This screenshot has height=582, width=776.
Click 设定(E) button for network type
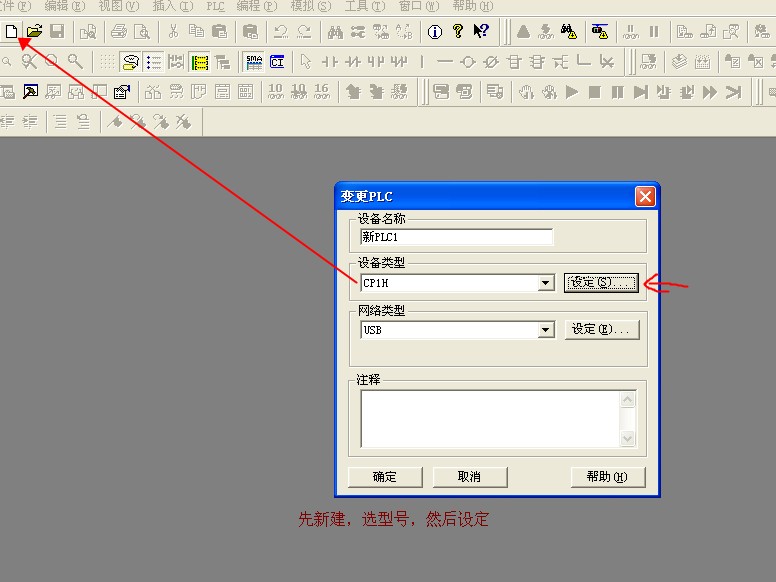click(601, 330)
